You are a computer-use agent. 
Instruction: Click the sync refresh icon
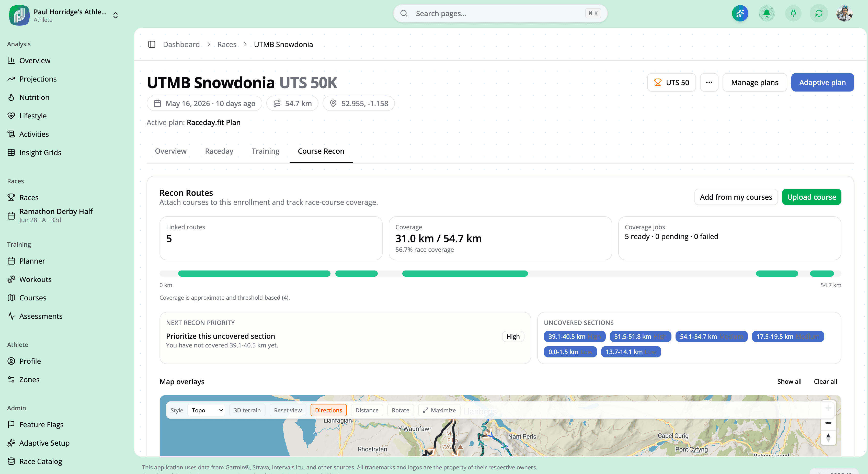pos(819,14)
